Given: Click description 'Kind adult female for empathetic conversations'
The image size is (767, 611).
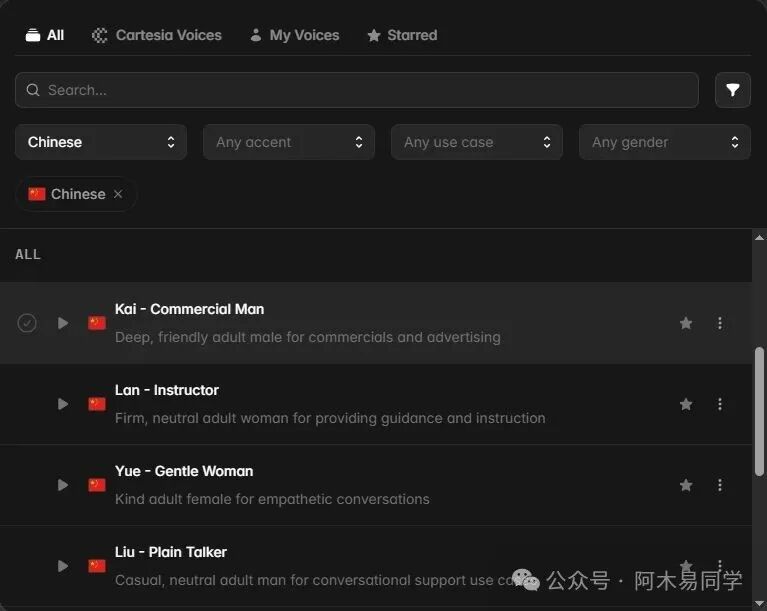Looking at the screenshot, I should point(272,499).
